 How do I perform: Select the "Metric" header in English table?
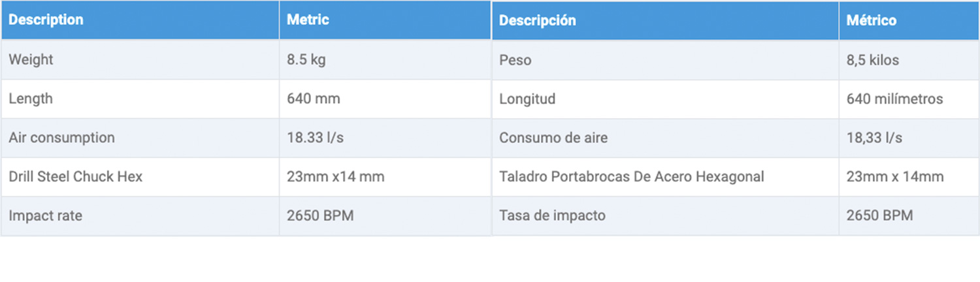point(308,20)
